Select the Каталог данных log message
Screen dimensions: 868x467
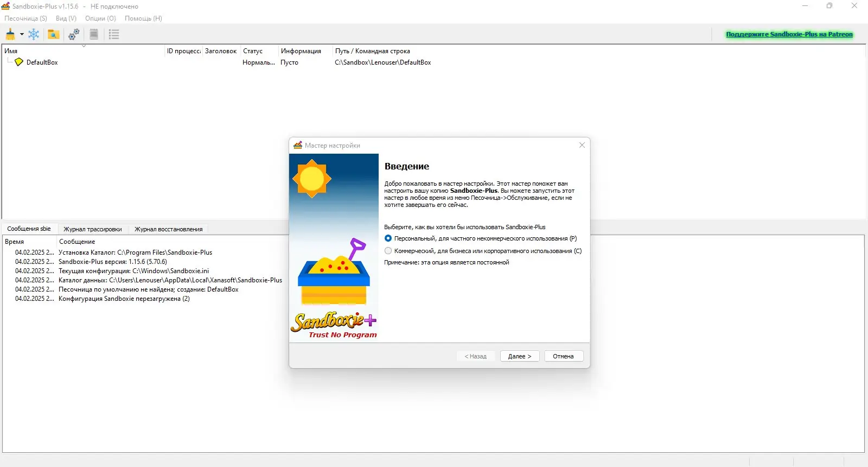click(170, 280)
